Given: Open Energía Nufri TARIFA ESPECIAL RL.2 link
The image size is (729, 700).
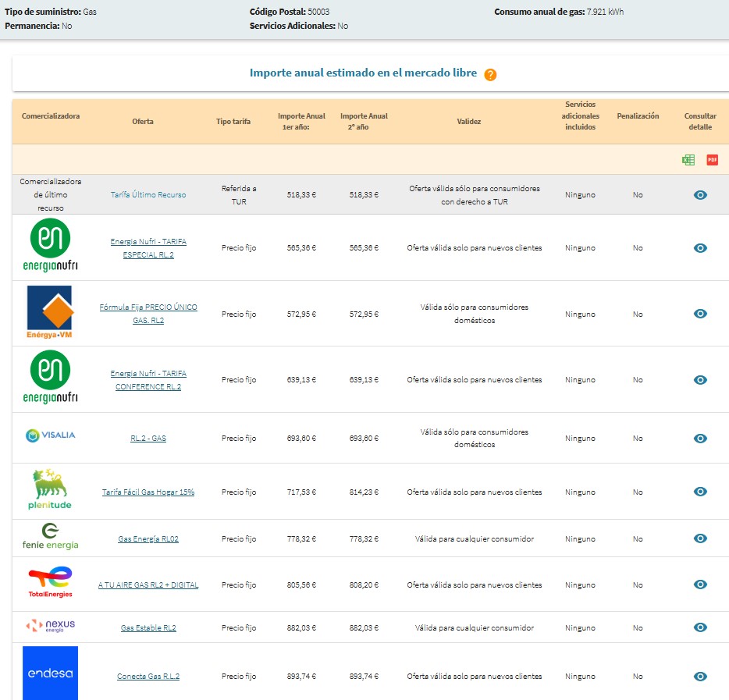Looking at the screenshot, I should tap(148, 248).
